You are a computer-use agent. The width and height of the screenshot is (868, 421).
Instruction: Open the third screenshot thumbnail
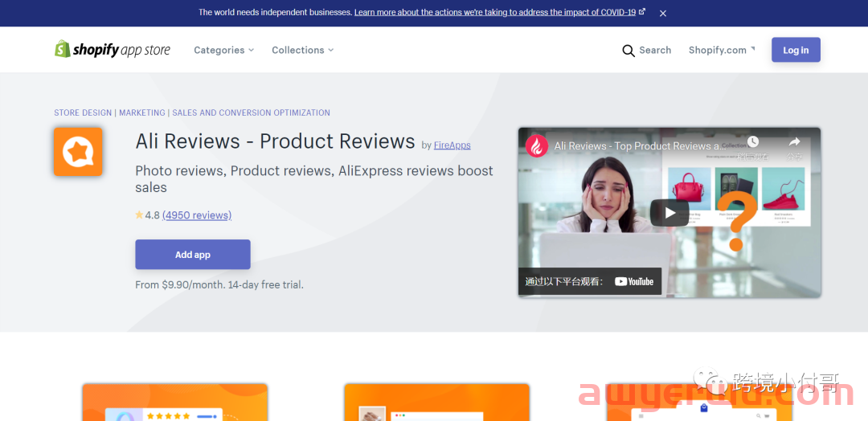[x=698, y=403]
